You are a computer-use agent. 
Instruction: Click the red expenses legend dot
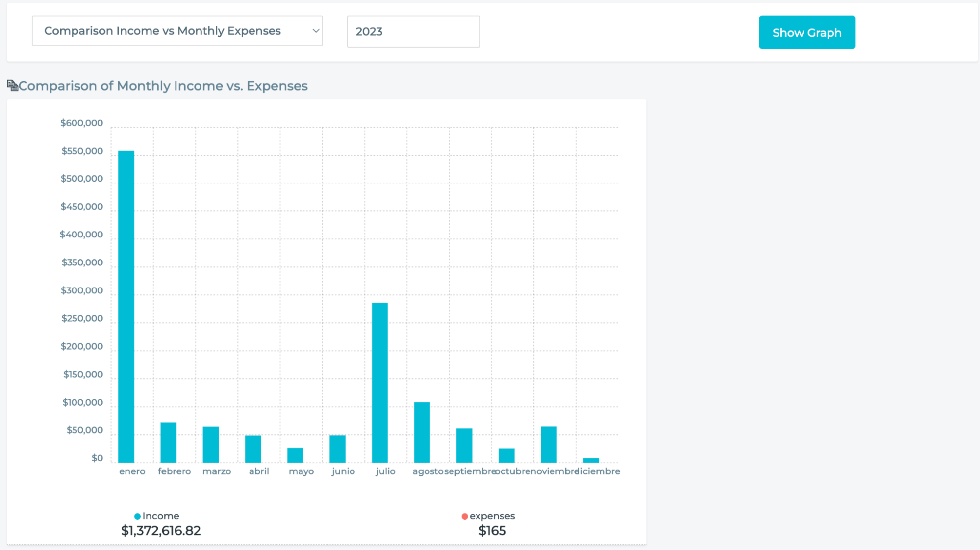pos(465,516)
